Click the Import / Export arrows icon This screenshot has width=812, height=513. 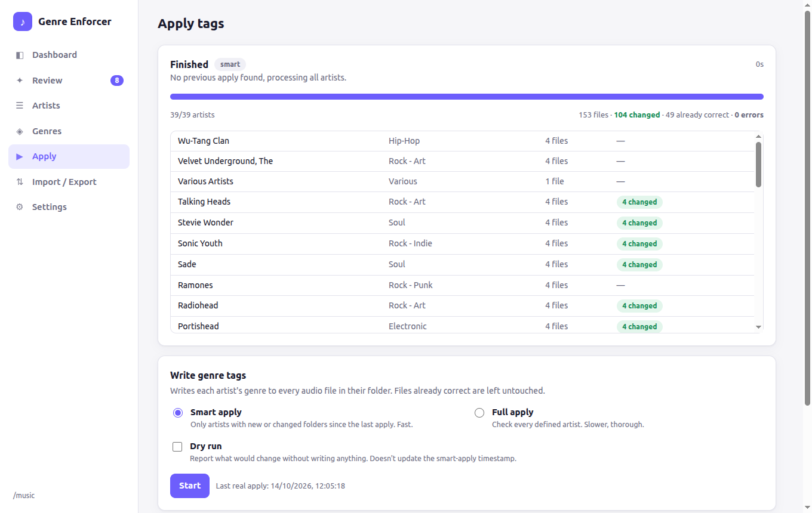pyautogui.click(x=20, y=182)
